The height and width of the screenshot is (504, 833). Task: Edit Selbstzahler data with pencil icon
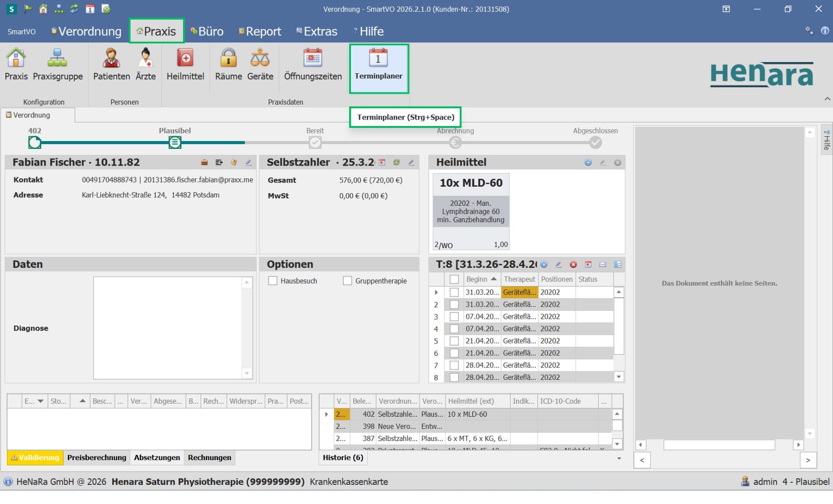[411, 162]
